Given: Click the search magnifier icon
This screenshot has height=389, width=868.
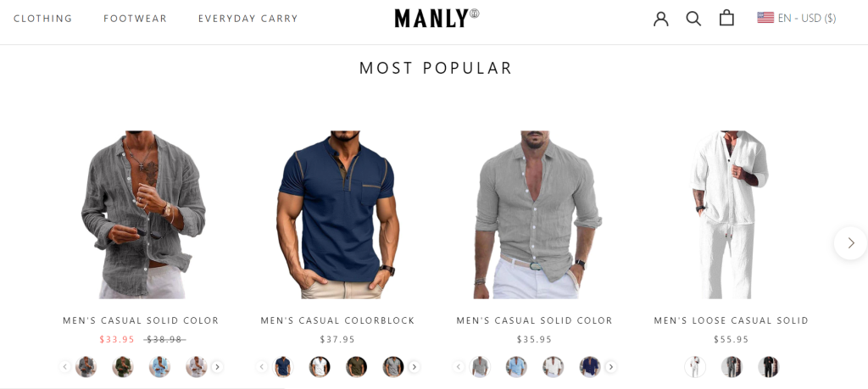Looking at the screenshot, I should [x=693, y=19].
